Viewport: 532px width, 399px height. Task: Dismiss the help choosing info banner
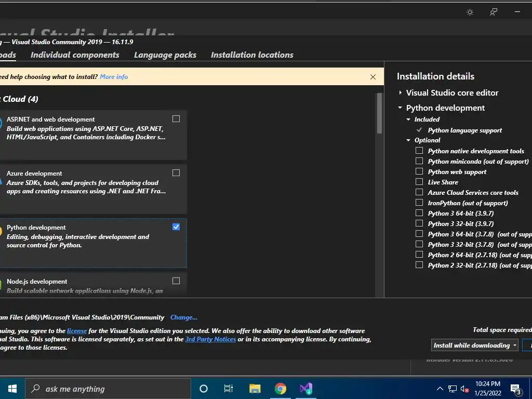click(373, 77)
